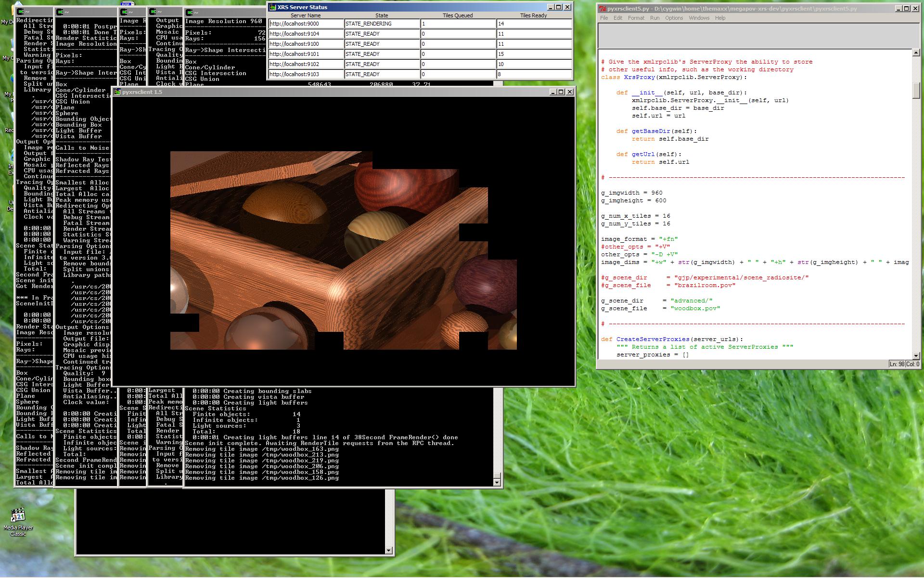Click the Server Name column header
The height and width of the screenshot is (578, 924).
tap(306, 15)
